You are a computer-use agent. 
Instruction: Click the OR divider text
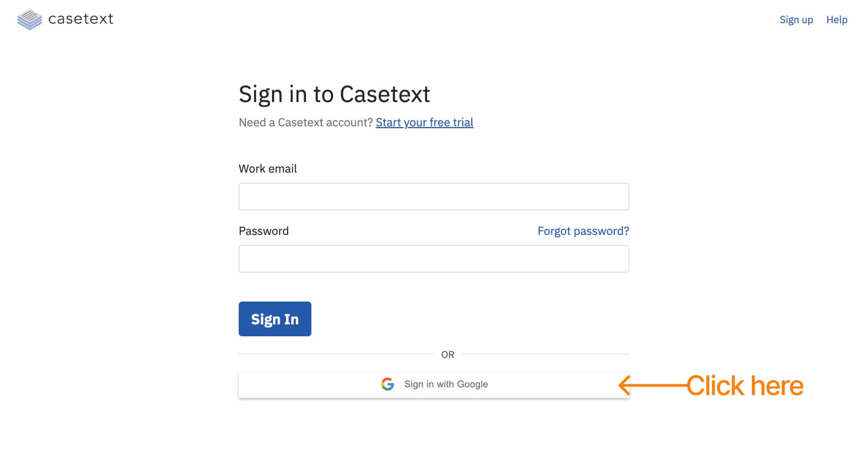click(448, 354)
